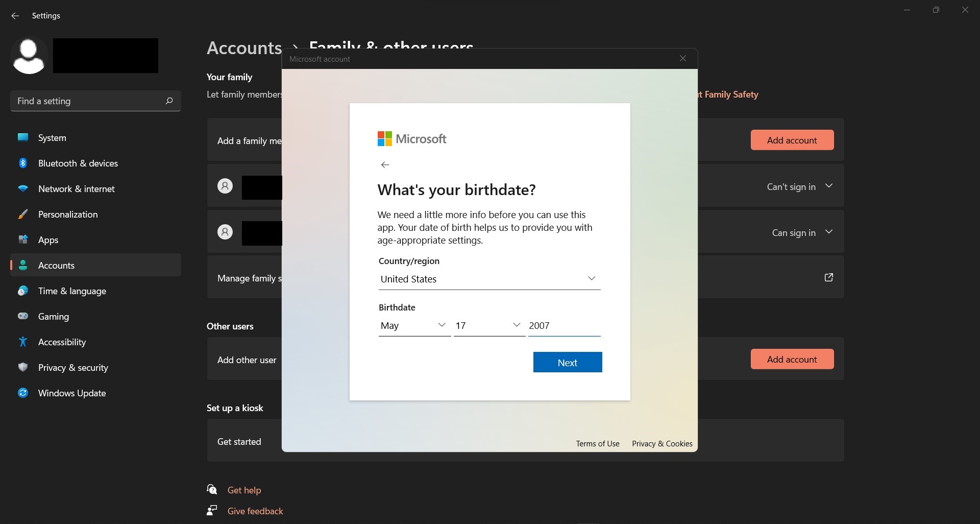Click the Next button in the birthdate dialog
980x524 pixels.
coord(567,362)
